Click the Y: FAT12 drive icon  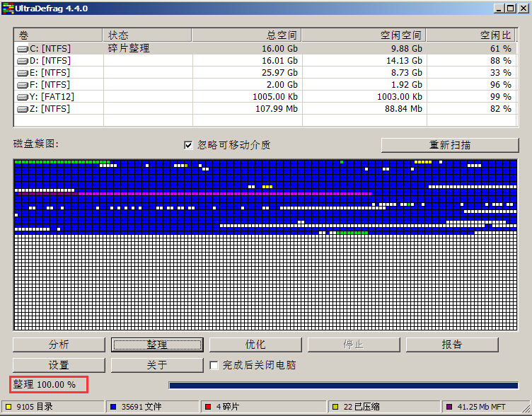[x=23, y=97]
